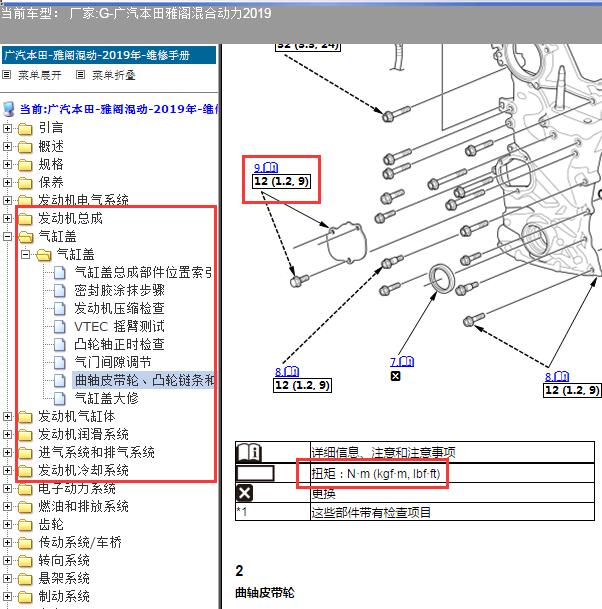
Task: Open 气门间隙调节 page
Action: (113, 362)
